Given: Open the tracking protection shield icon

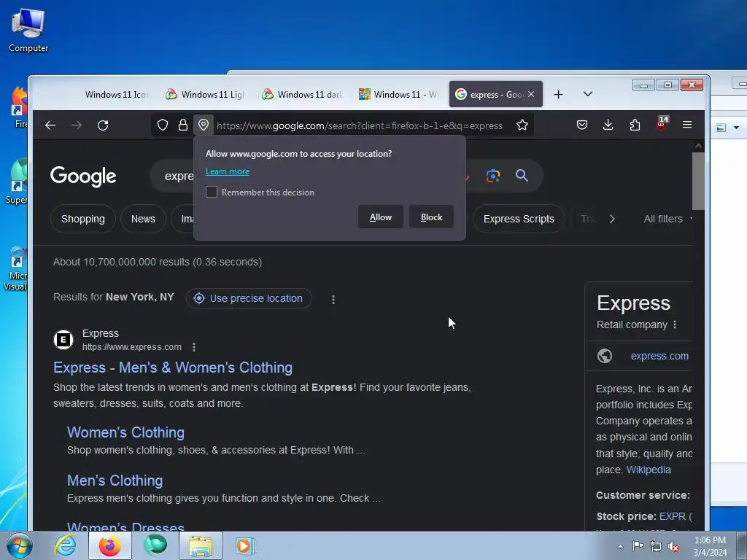Looking at the screenshot, I should pyautogui.click(x=163, y=125).
